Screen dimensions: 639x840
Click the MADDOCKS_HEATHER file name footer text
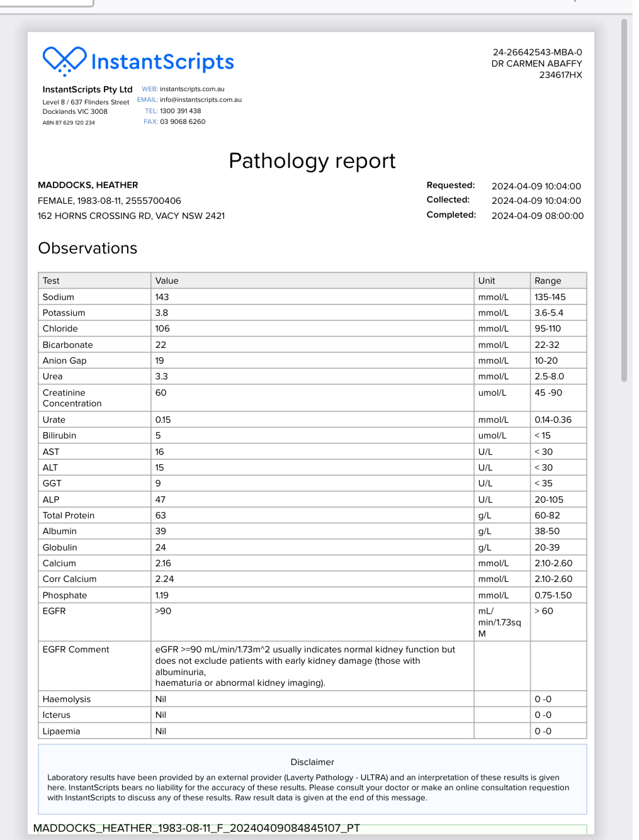pos(196,828)
